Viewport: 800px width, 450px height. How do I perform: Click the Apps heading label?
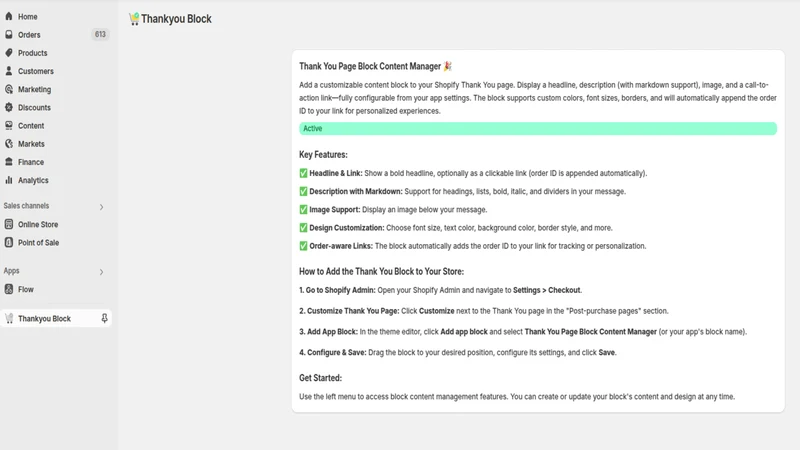(11, 271)
